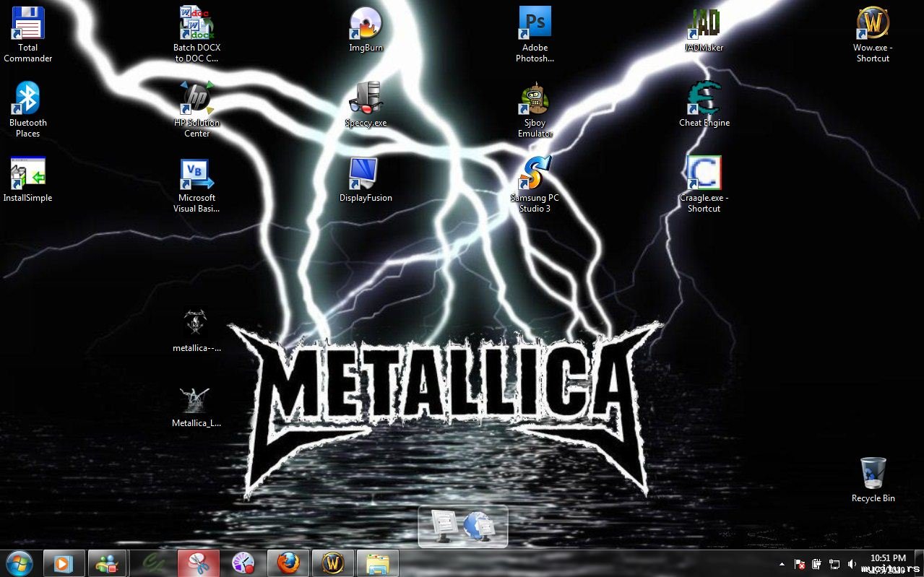This screenshot has width=924, height=577.
Task: Open the Action Center flag icon in the tray
Action: [800, 564]
